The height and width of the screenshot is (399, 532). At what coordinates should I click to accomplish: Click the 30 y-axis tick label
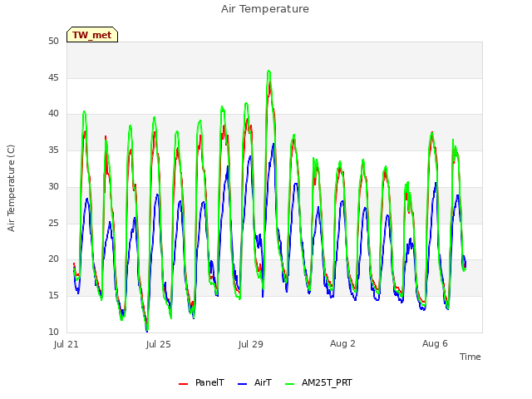(x=53, y=186)
